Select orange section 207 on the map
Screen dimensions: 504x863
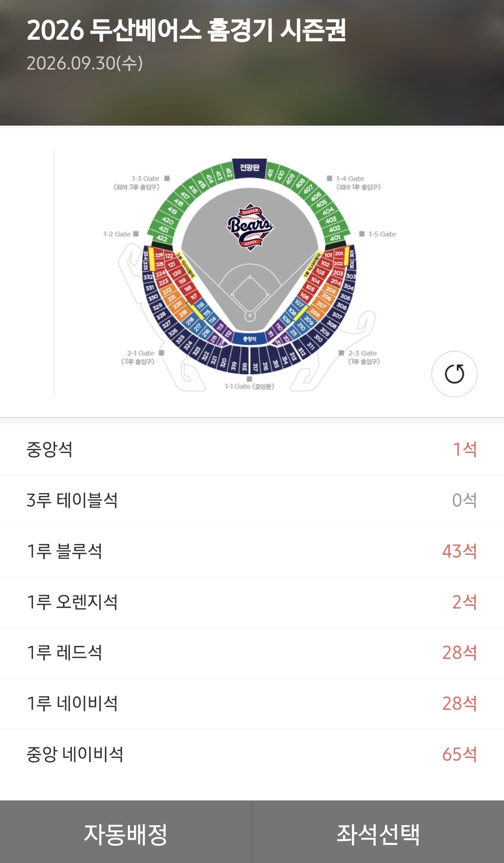tap(322, 305)
